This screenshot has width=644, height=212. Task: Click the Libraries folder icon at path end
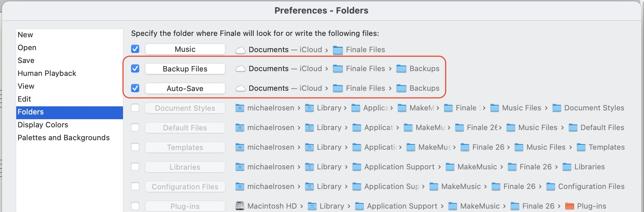point(567,167)
